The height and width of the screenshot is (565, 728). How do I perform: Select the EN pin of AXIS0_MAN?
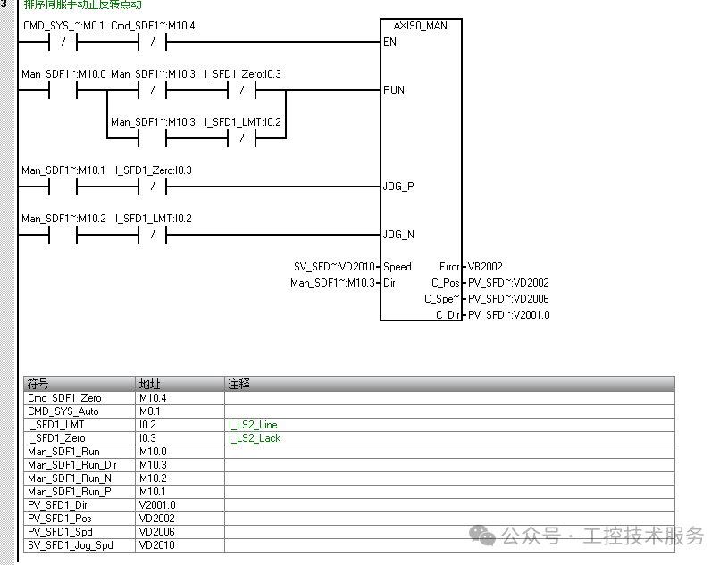click(390, 42)
